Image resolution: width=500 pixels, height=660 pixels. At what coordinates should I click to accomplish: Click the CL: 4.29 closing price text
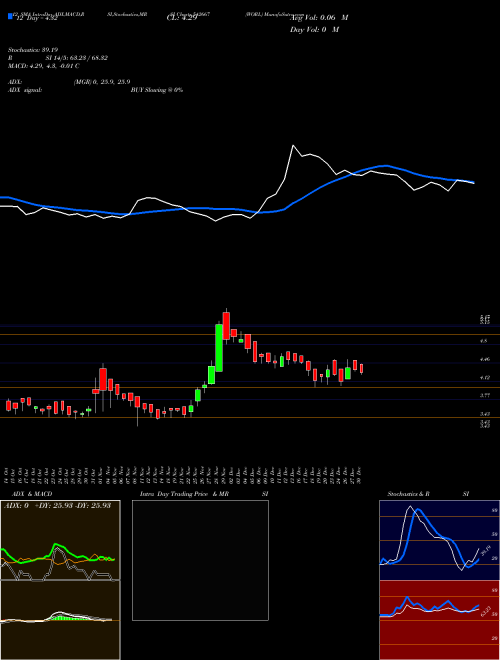(182, 18)
